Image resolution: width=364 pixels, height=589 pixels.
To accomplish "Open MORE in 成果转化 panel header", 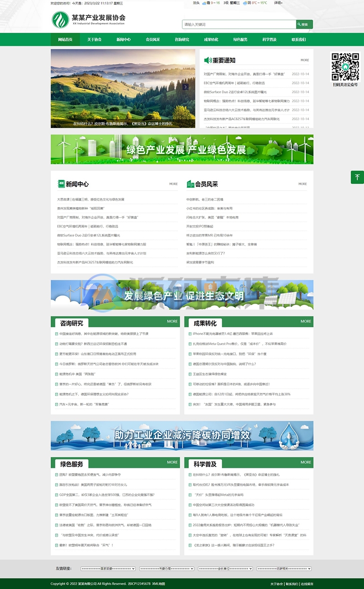I will click(x=306, y=321).
